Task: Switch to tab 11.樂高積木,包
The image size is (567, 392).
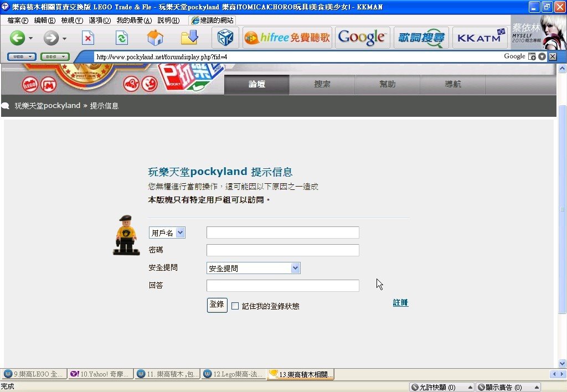Action: (x=167, y=374)
